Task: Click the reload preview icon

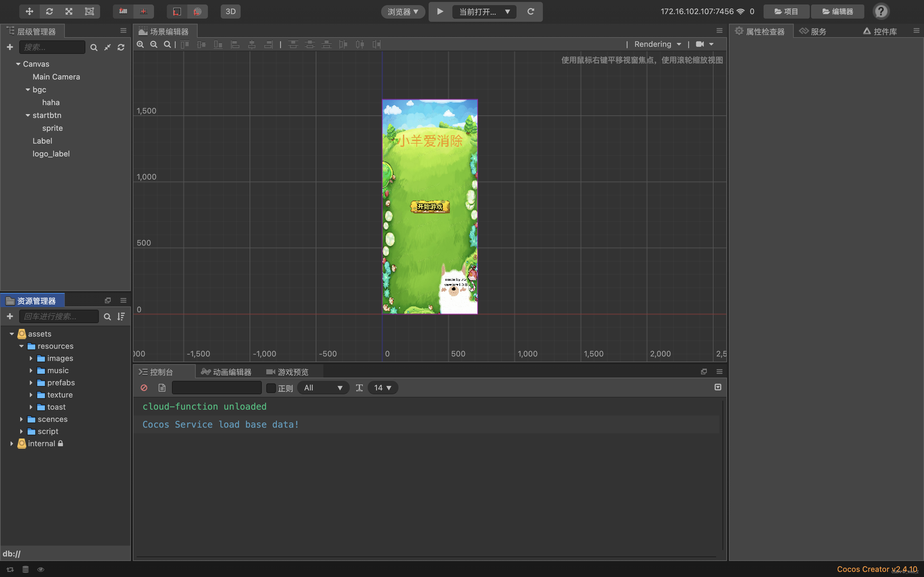Action: pos(531,12)
